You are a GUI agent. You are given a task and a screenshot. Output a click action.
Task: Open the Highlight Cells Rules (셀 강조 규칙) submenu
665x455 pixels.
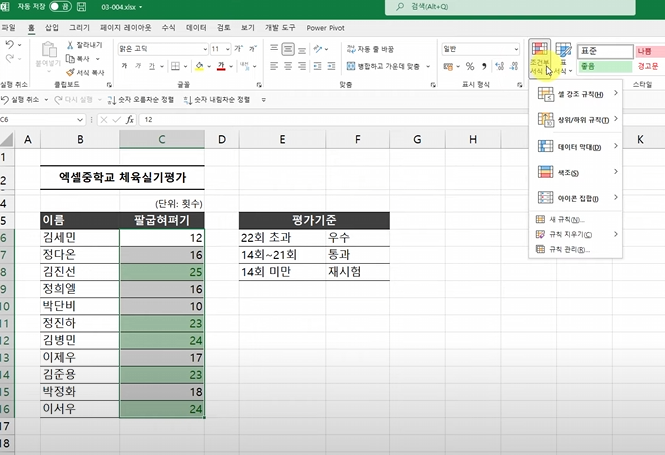[576, 94]
